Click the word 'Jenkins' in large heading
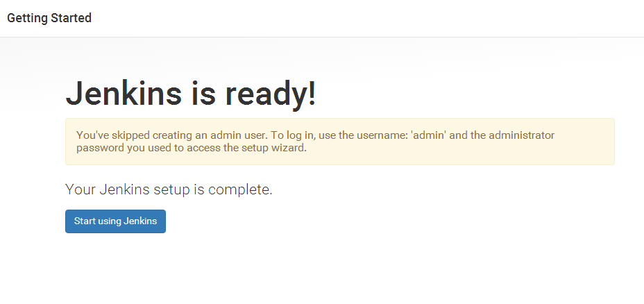Image resolution: width=644 pixels, height=304 pixels. click(x=124, y=93)
